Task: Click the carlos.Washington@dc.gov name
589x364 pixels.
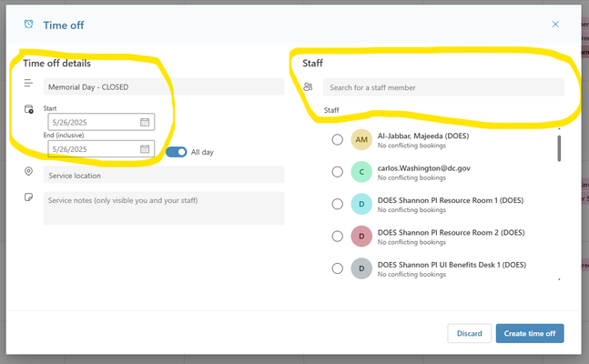Action: (x=423, y=168)
